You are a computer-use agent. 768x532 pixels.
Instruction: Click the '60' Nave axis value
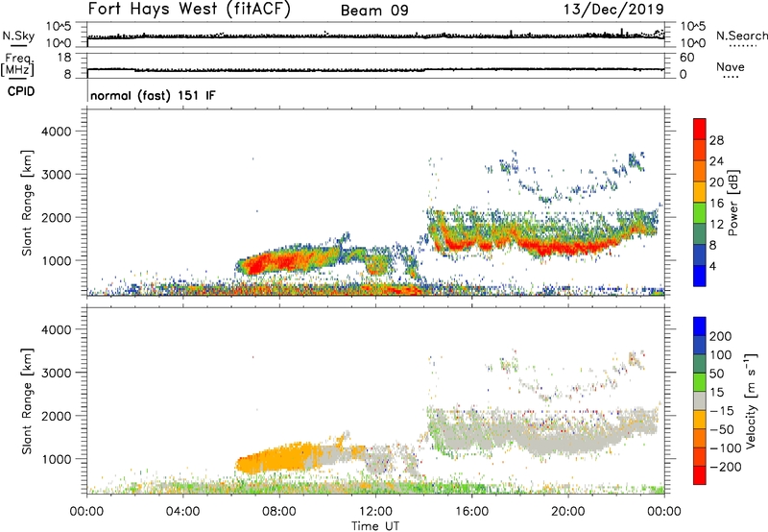click(x=686, y=58)
